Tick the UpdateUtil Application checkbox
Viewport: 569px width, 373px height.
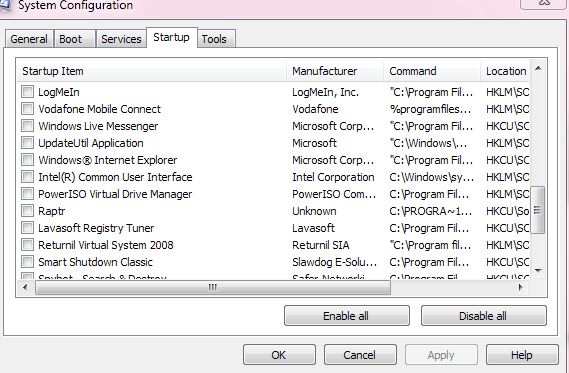[27, 143]
